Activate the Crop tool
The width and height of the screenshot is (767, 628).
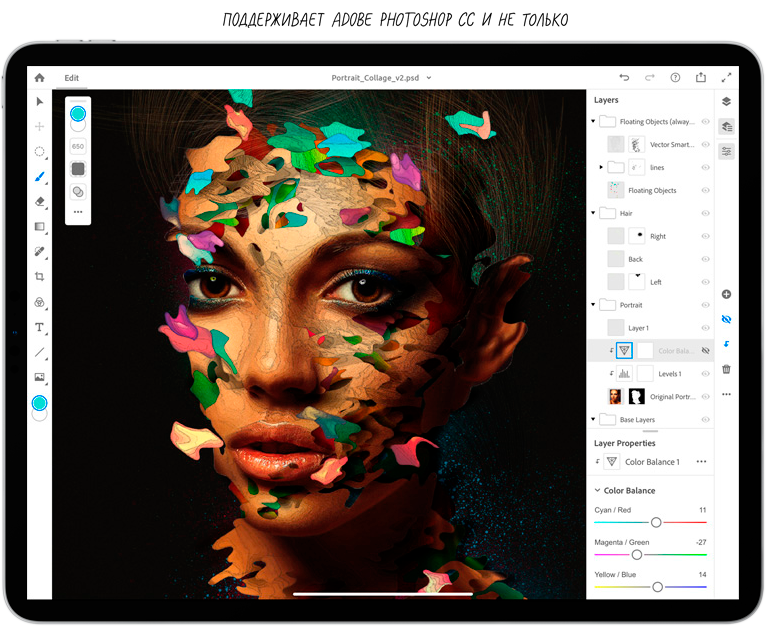pyautogui.click(x=40, y=277)
